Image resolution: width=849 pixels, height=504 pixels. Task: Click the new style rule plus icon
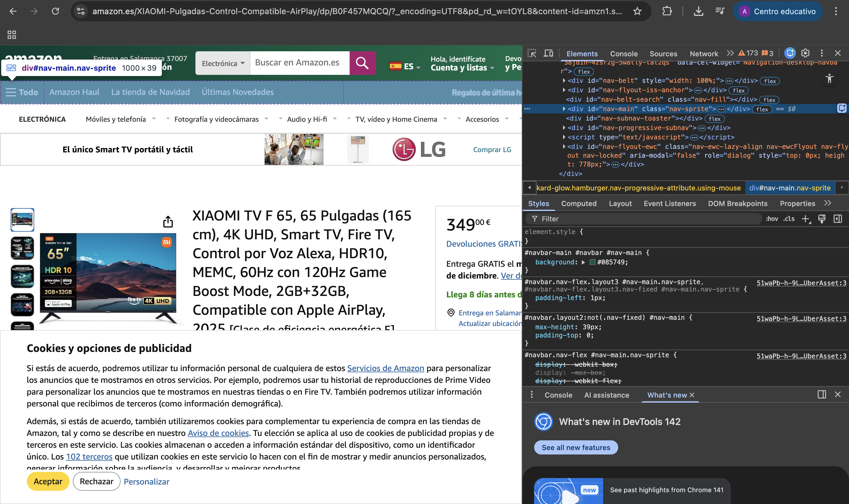pos(806,219)
